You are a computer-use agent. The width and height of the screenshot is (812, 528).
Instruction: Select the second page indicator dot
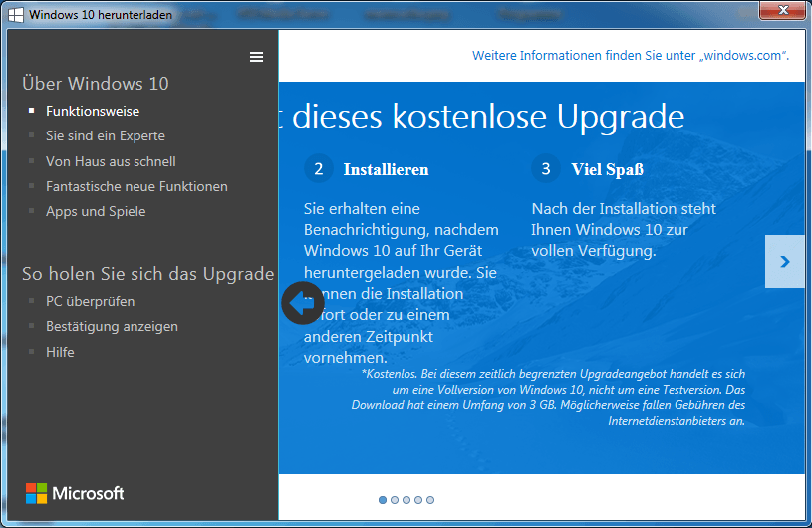(395, 500)
